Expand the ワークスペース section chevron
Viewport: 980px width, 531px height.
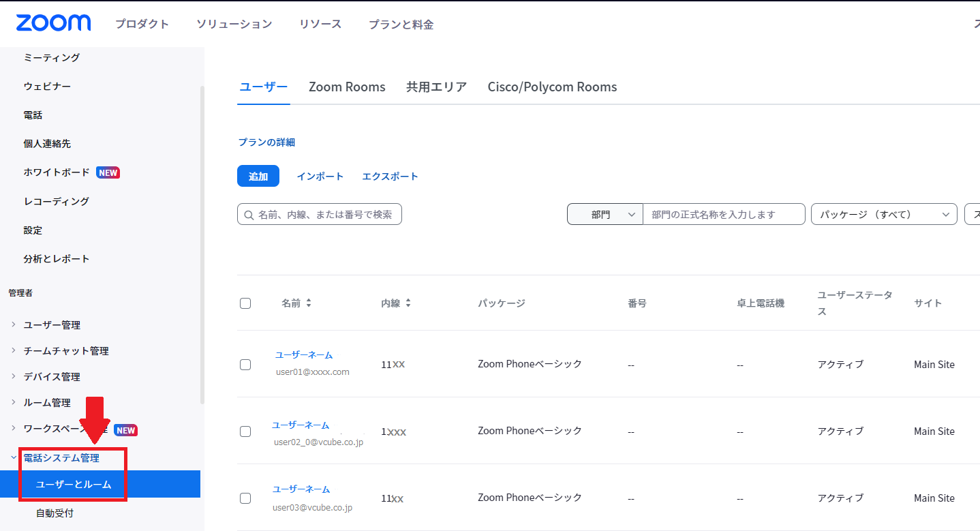coord(14,428)
